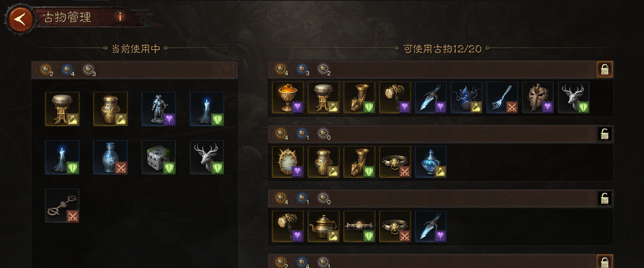The width and height of the screenshot is (644, 268).
Task: Click the golden urn relic in use
Action: coord(110,109)
